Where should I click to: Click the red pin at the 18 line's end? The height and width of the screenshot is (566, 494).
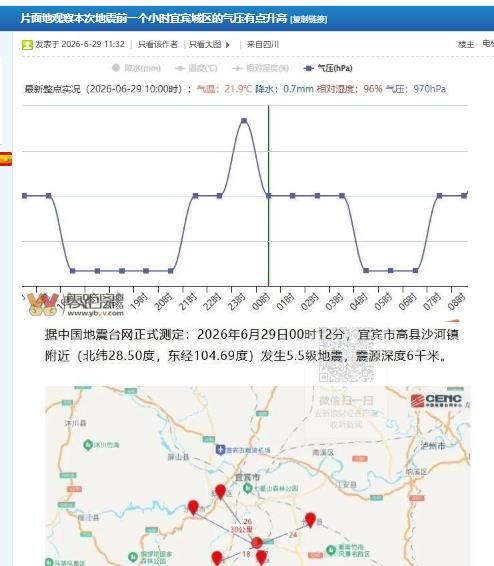coord(217,558)
